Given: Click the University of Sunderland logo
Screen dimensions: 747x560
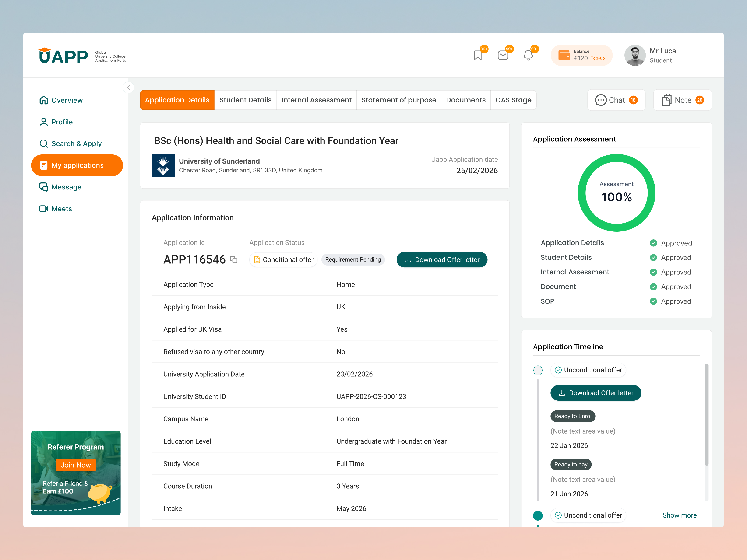Looking at the screenshot, I should point(163,165).
